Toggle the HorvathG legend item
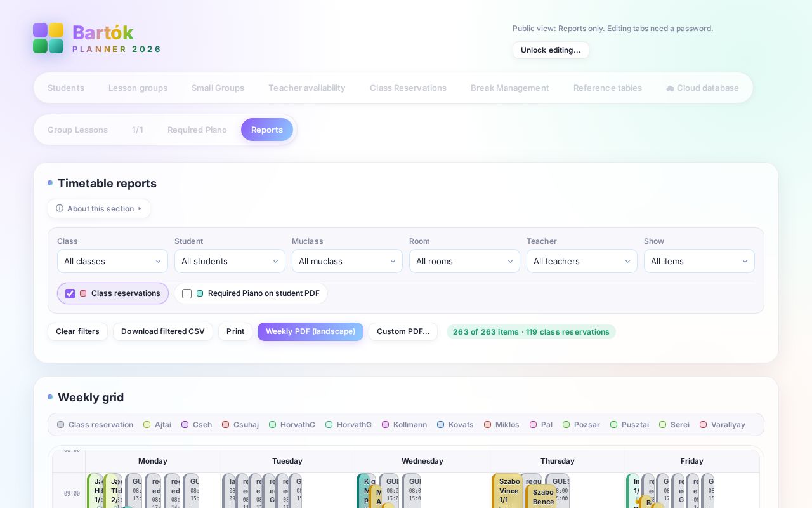The width and height of the screenshot is (812, 508). [348, 425]
